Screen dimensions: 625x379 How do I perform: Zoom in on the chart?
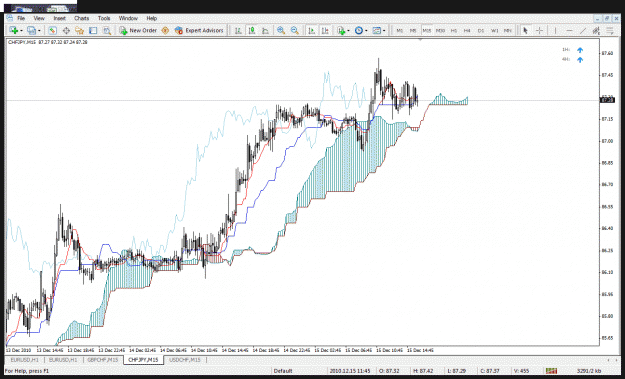click(281, 30)
